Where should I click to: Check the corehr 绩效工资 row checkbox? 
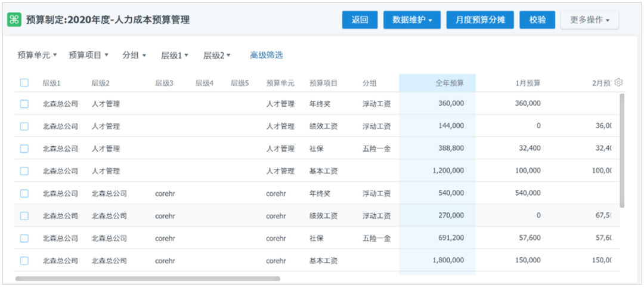click(x=24, y=215)
